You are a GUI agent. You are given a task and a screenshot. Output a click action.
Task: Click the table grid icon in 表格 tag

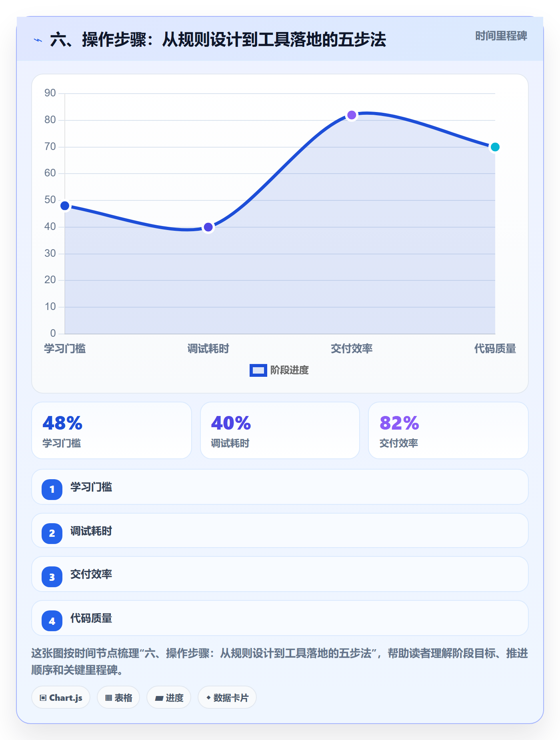(x=108, y=698)
